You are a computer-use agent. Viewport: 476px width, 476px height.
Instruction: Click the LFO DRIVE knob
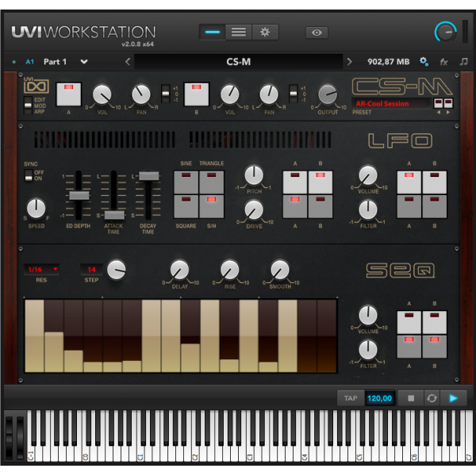[x=254, y=210]
